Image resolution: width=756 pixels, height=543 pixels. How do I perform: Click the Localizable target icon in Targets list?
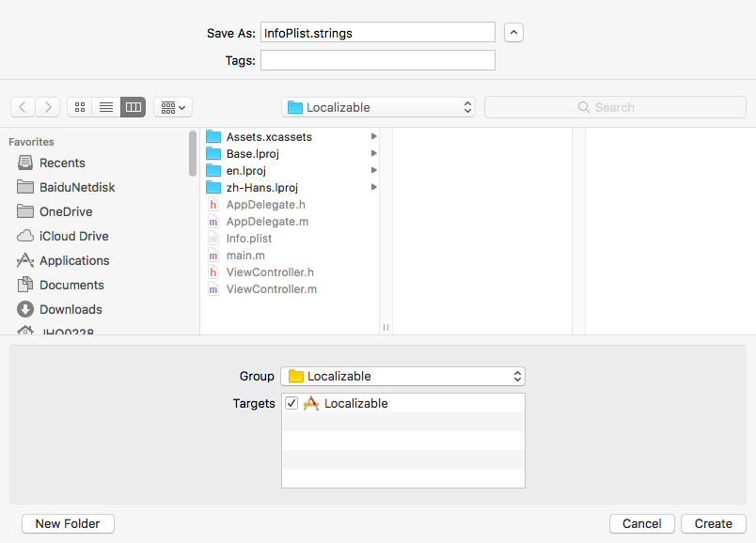310,403
